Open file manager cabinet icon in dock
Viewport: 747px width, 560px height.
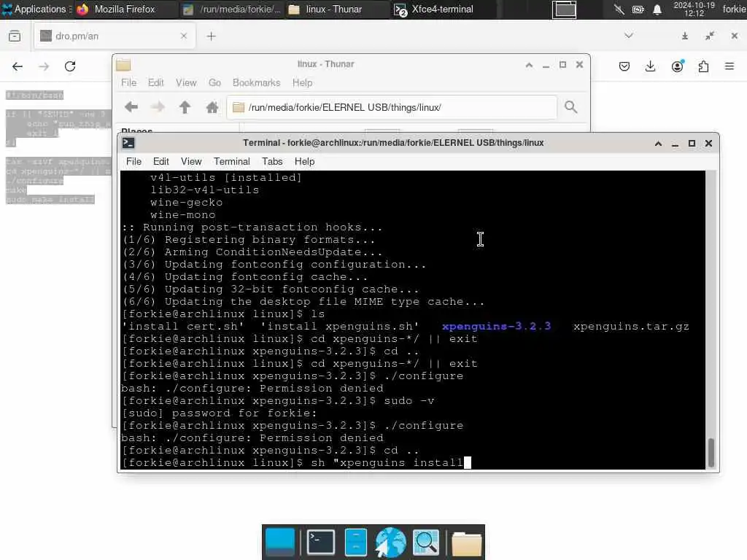355,542
